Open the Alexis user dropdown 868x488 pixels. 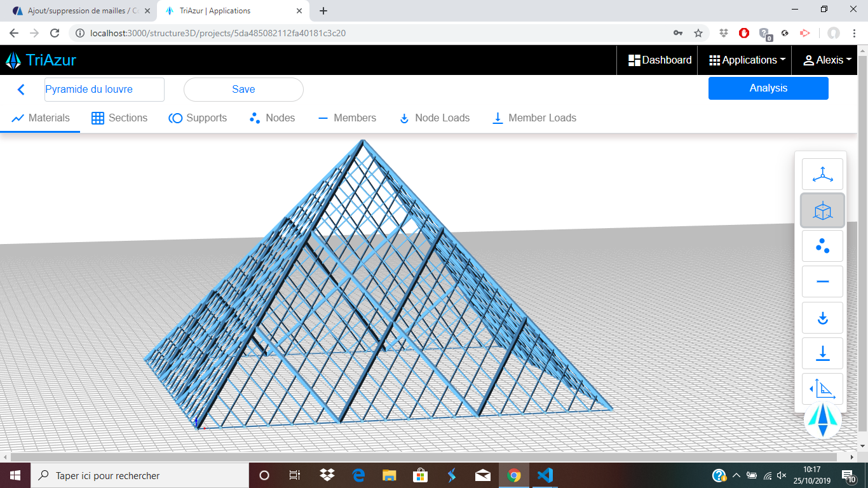coord(827,60)
